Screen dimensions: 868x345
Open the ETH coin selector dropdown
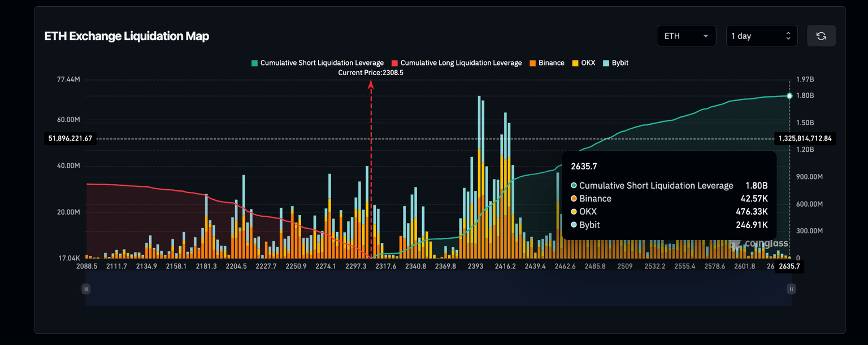(686, 35)
